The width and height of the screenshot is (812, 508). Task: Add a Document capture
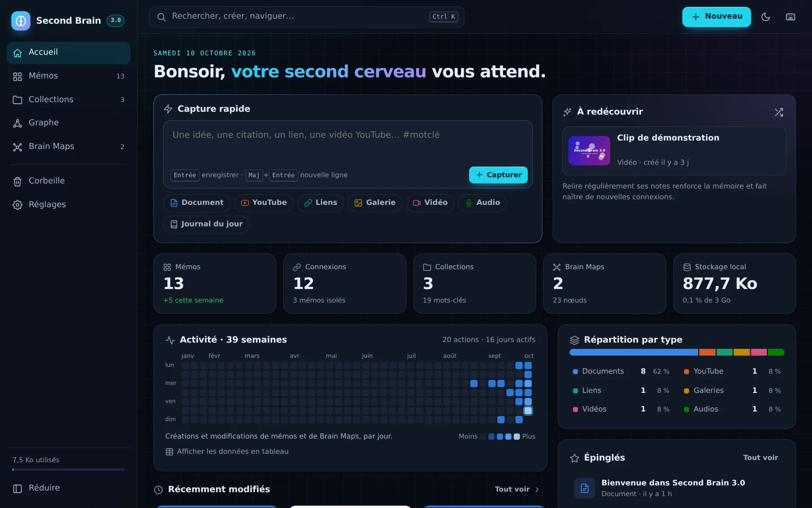click(x=197, y=203)
